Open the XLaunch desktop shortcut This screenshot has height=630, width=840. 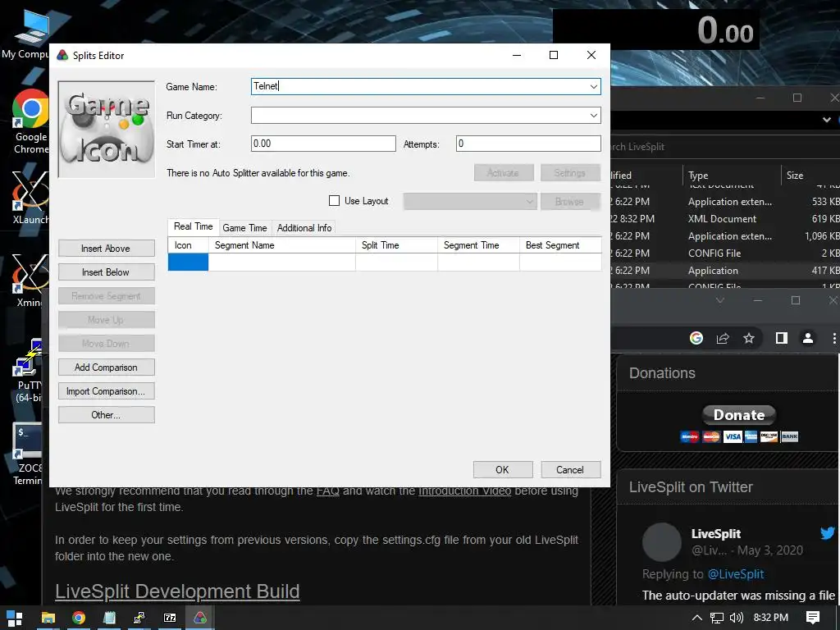[x=30, y=198]
